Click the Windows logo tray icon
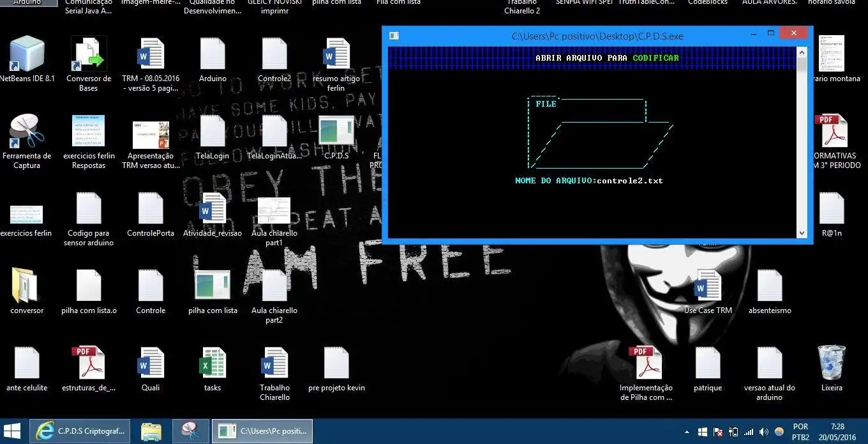 703,433
